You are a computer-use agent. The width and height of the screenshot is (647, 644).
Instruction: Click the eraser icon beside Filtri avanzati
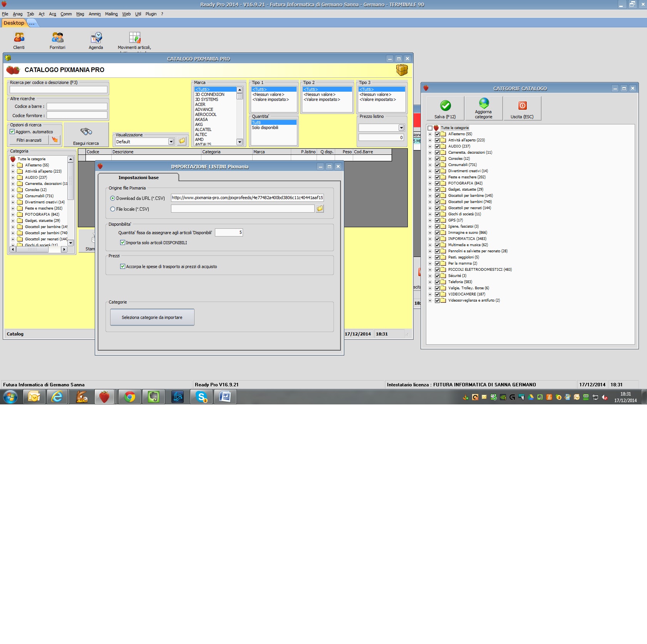55,140
